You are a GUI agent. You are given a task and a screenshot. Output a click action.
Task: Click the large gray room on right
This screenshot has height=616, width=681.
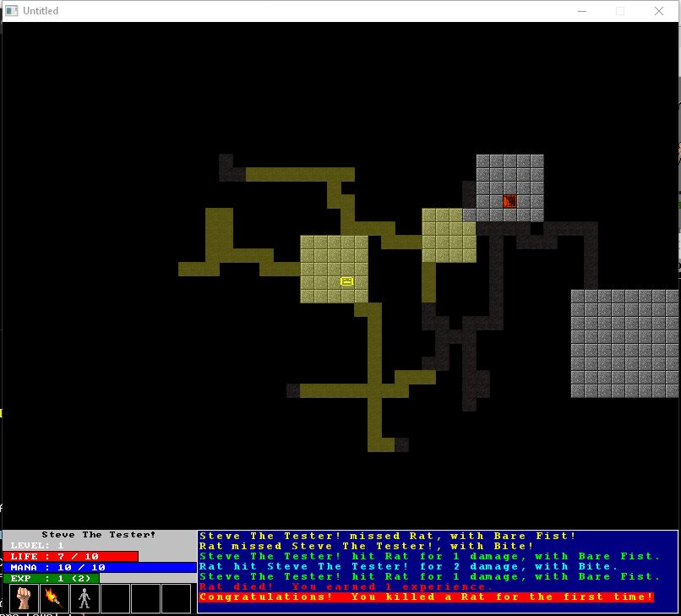624,343
